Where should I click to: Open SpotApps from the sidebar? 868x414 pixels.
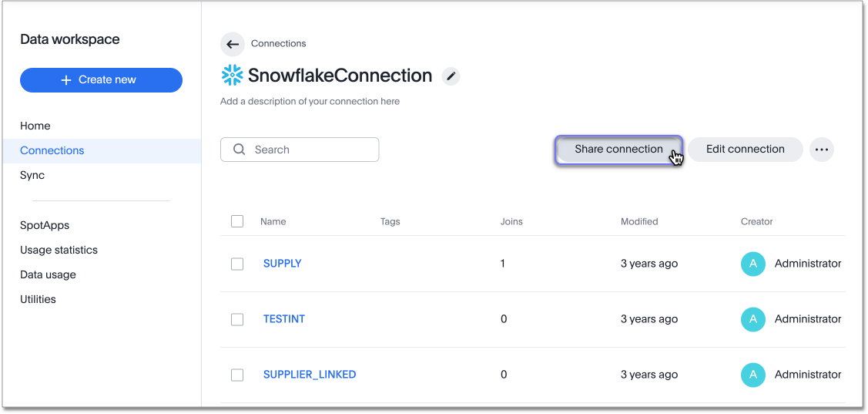(x=45, y=225)
